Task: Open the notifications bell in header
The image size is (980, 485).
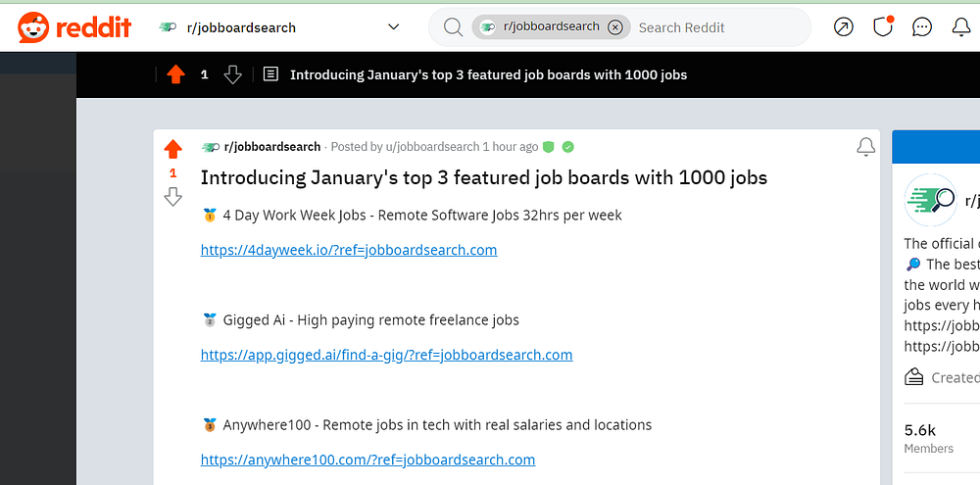Action: coord(961,27)
